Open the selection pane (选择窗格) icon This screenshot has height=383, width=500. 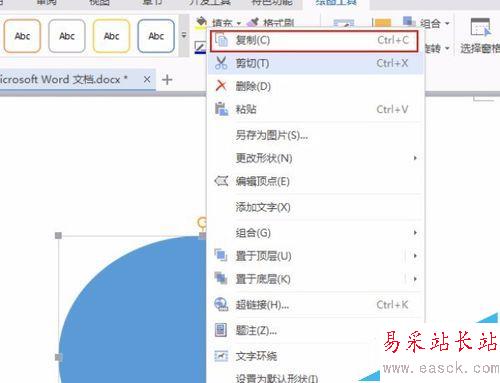pyautogui.click(x=480, y=27)
